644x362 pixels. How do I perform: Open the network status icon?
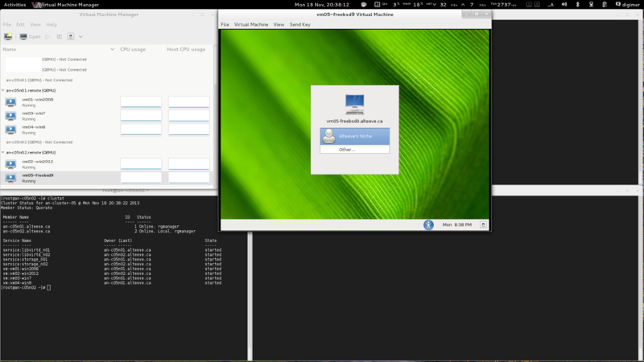[591, 5]
